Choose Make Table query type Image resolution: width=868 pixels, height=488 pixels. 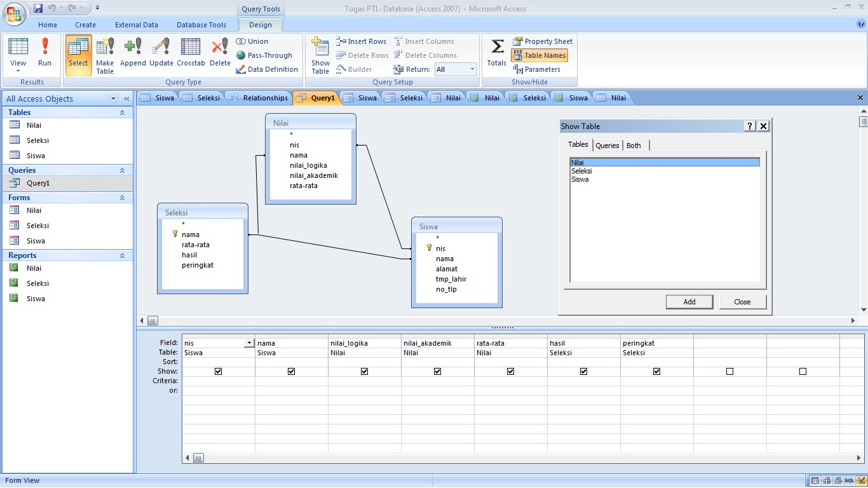tap(105, 55)
